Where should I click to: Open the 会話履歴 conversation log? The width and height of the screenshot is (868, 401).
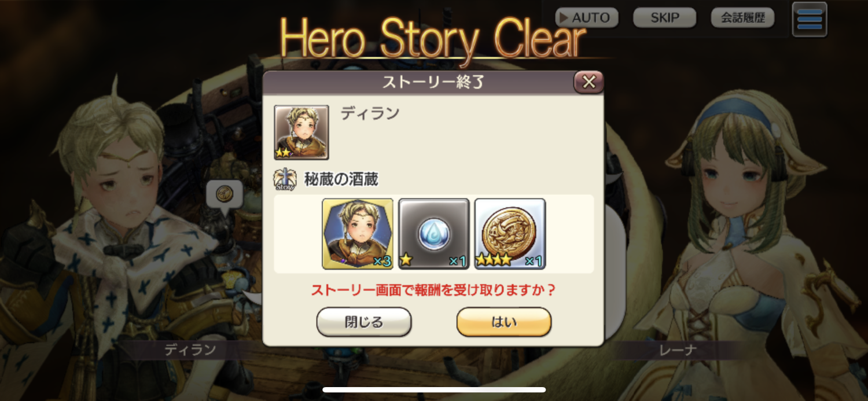point(742,18)
